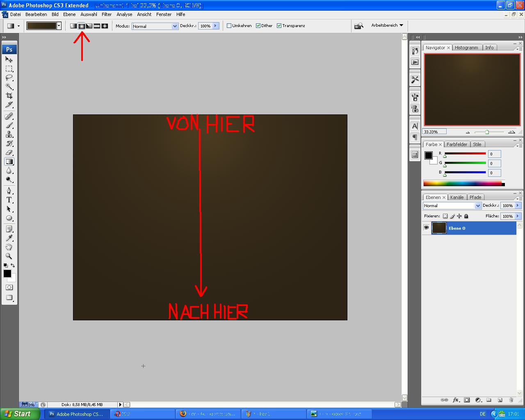
Task: Activate the Type (T) tool
Action: click(9, 200)
